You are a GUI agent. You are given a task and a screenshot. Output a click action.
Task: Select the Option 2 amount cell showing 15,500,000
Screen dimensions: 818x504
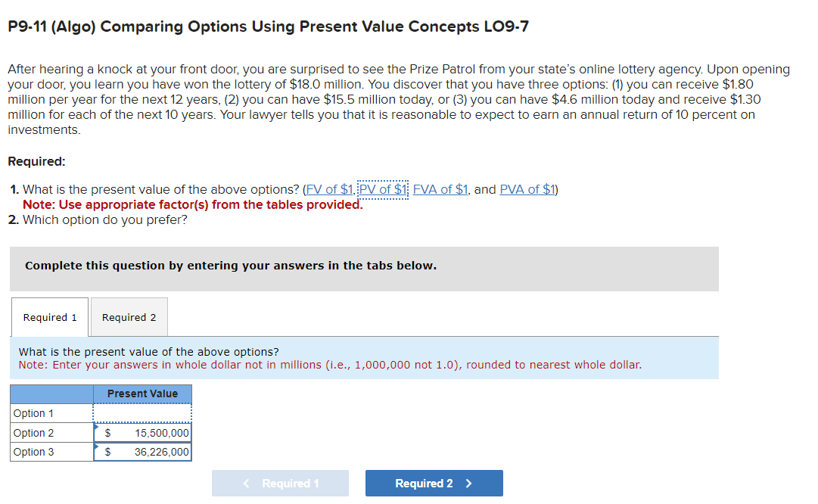tap(148, 432)
